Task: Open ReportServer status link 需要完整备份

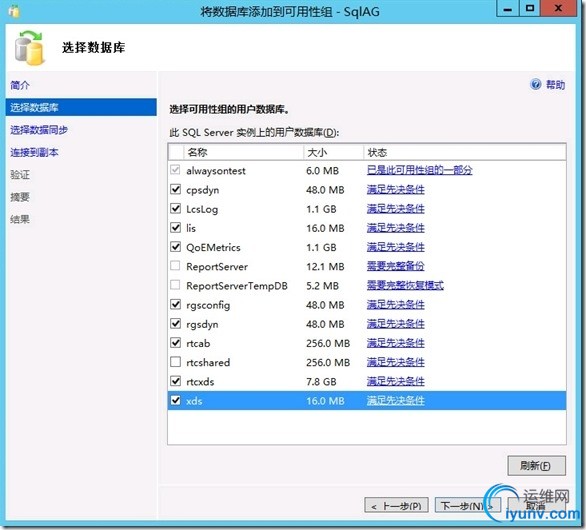Action: pyautogui.click(x=395, y=266)
